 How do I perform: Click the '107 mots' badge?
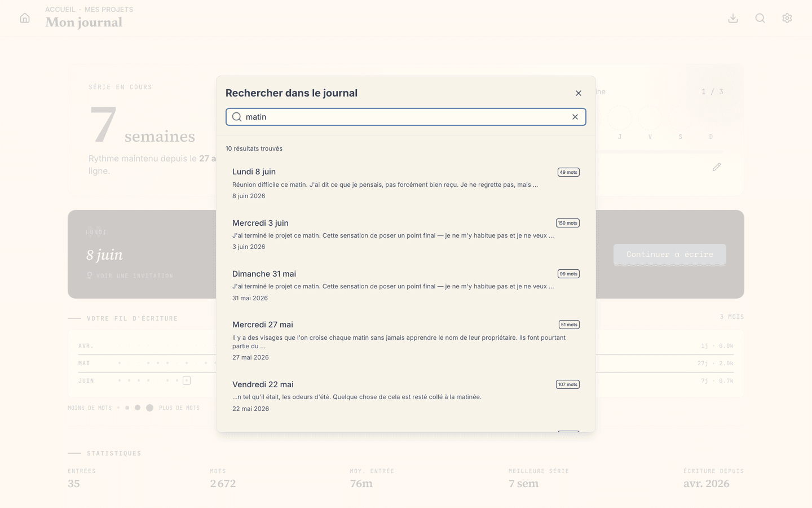coord(568,384)
